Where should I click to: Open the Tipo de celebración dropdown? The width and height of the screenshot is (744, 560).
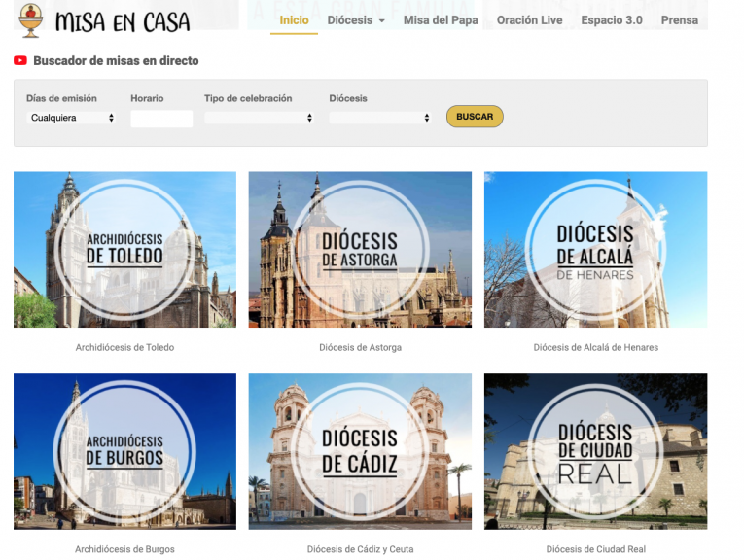259,118
